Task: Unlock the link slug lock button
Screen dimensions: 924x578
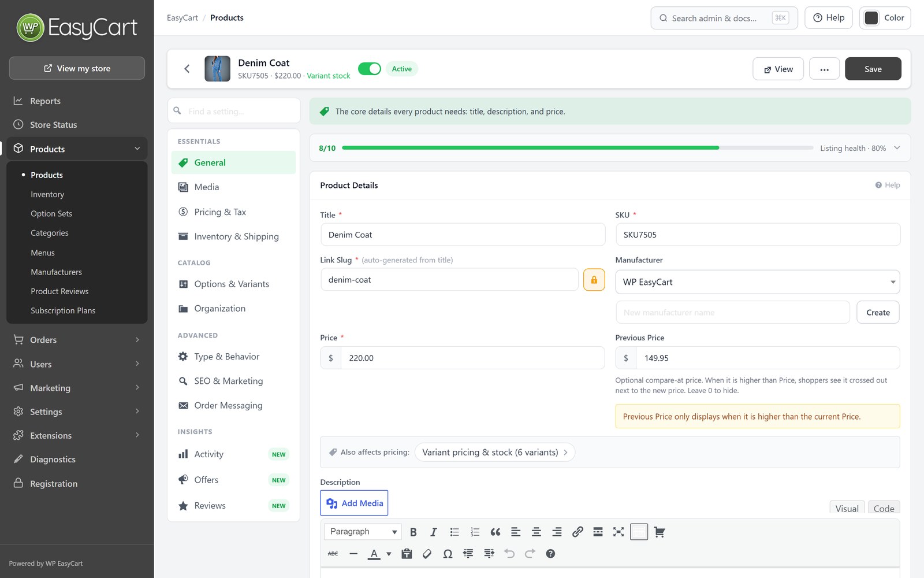Action: click(x=594, y=280)
